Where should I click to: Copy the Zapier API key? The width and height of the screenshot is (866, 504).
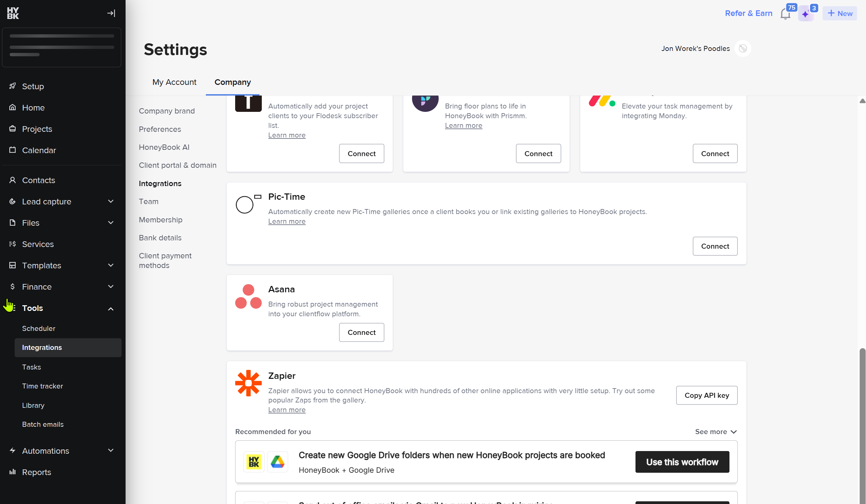pyautogui.click(x=706, y=395)
